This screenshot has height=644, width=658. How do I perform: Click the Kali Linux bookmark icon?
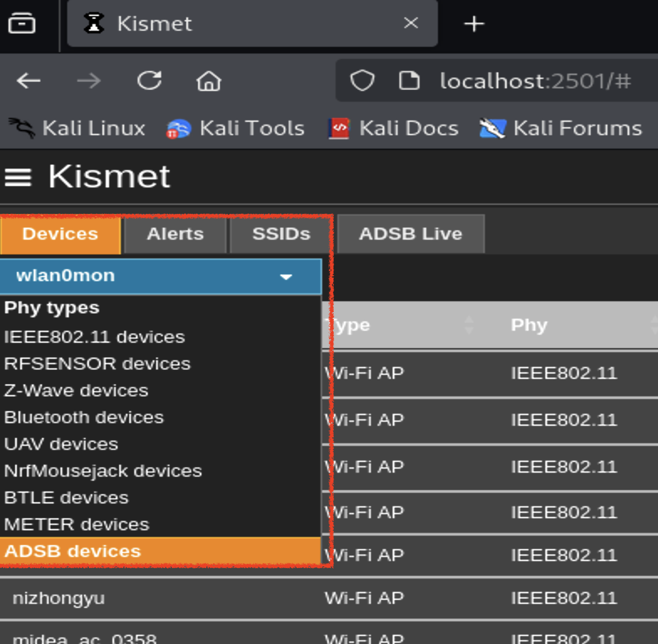[20, 128]
